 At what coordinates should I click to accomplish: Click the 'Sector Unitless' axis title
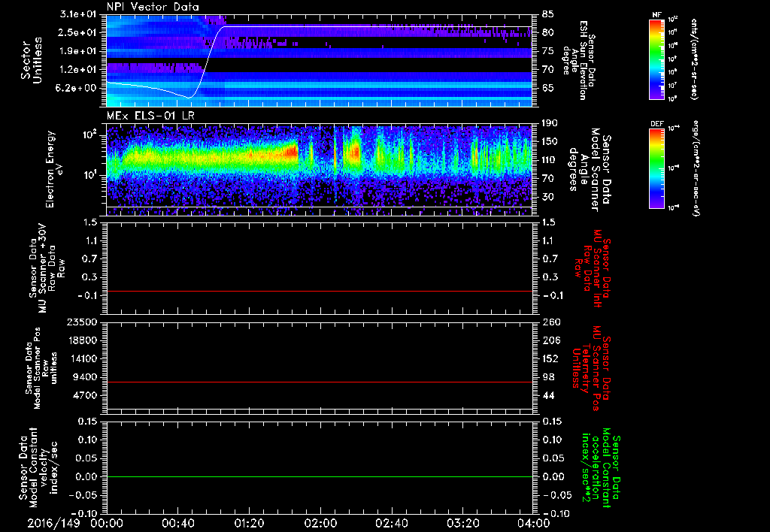click(32, 60)
